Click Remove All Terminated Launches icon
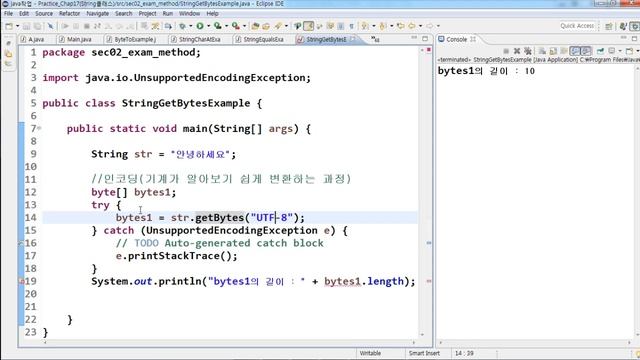Screen dimensions: 640x360 528,51
